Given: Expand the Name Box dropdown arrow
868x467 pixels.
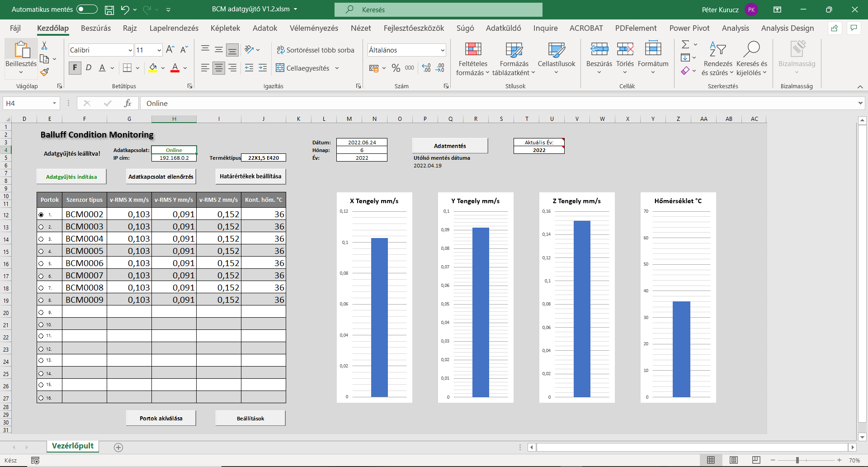Looking at the screenshot, I should (54, 103).
